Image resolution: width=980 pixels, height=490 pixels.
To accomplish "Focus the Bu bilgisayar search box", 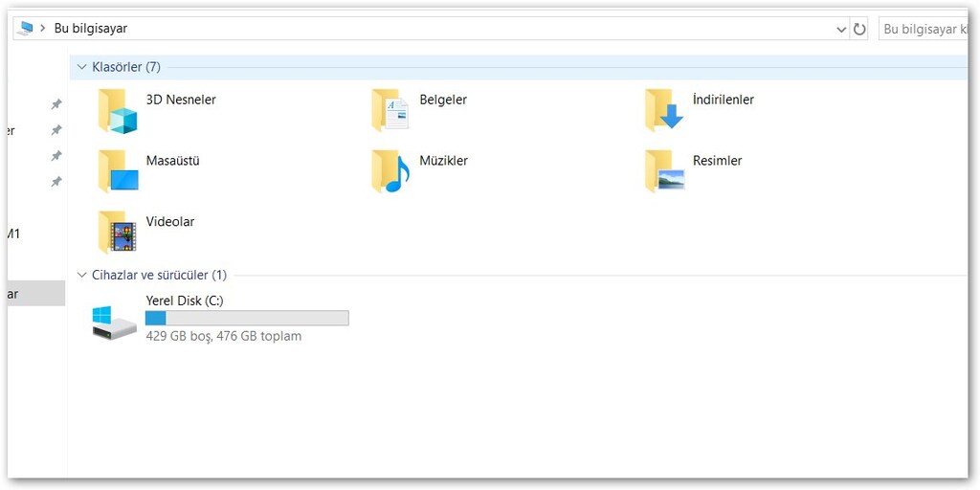I will tap(924, 29).
